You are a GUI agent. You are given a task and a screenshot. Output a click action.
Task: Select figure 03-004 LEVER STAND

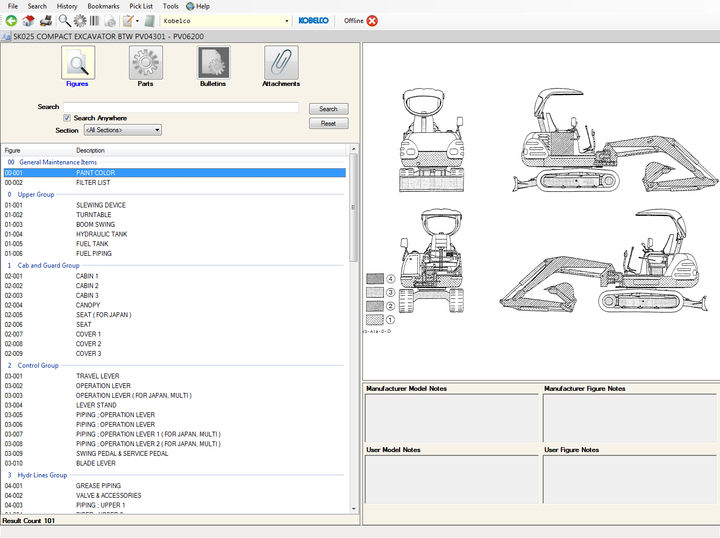click(x=174, y=405)
